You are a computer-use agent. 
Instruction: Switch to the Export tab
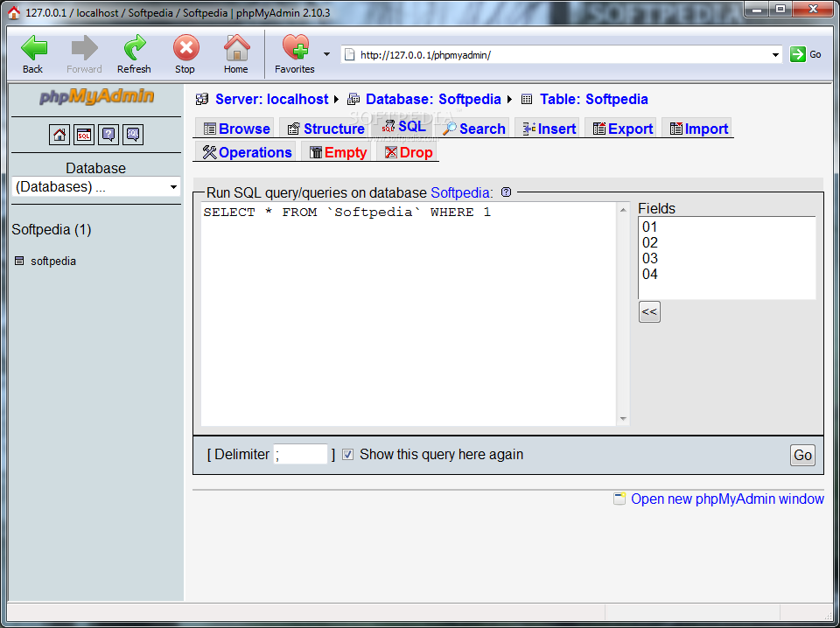(623, 129)
